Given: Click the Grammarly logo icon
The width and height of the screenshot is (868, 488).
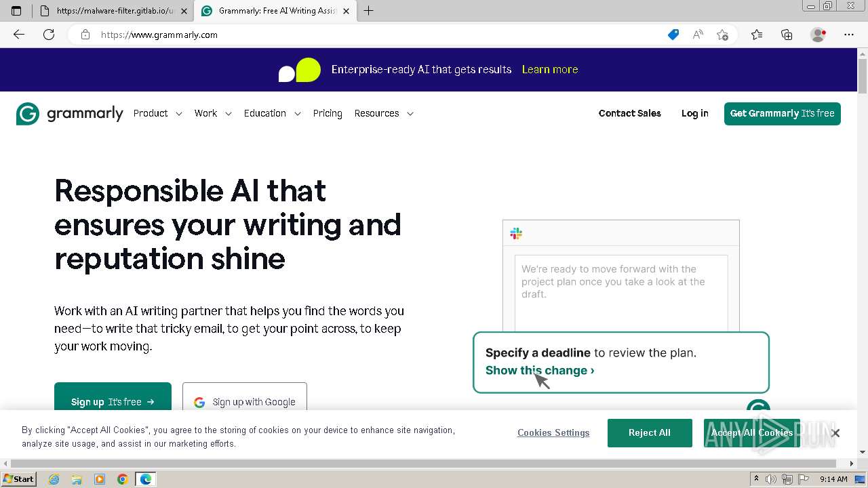Looking at the screenshot, I should coord(28,114).
